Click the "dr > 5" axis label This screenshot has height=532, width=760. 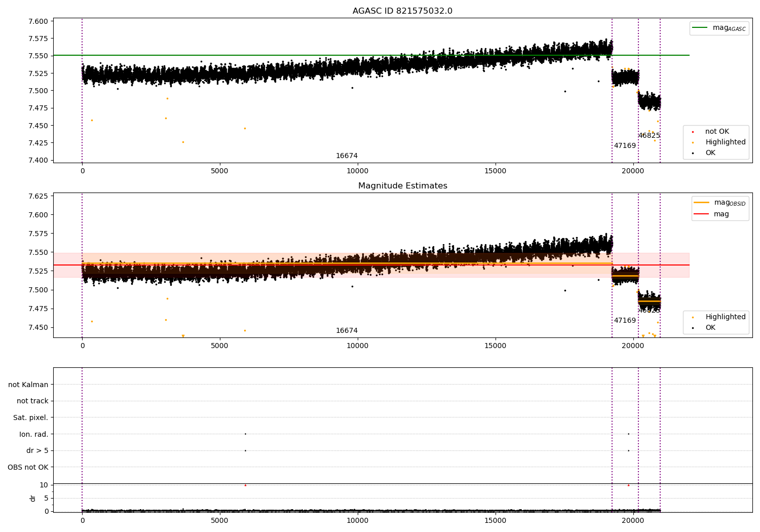pyautogui.click(x=37, y=451)
